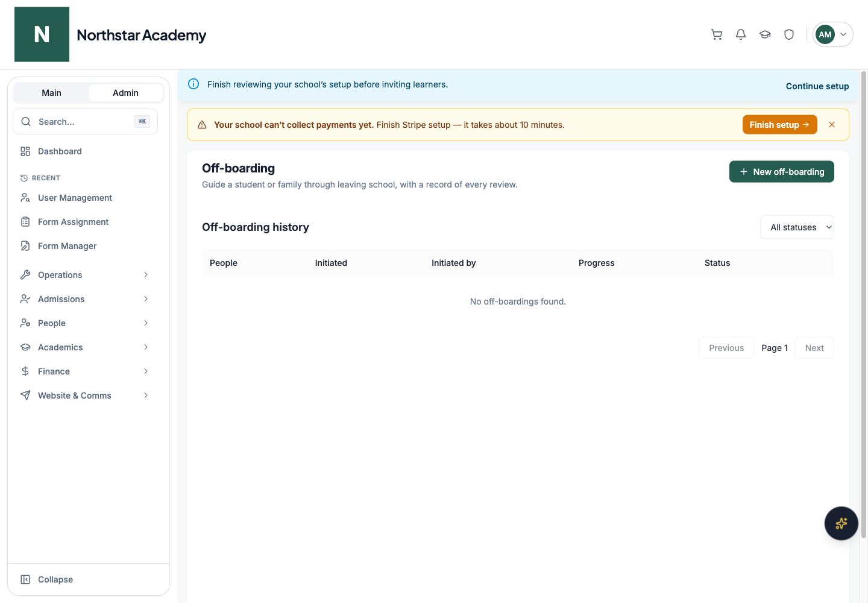This screenshot has width=868, height=603.
Task: Click the Progress column header
Action: pyautogui.click(x=597, y=263)
